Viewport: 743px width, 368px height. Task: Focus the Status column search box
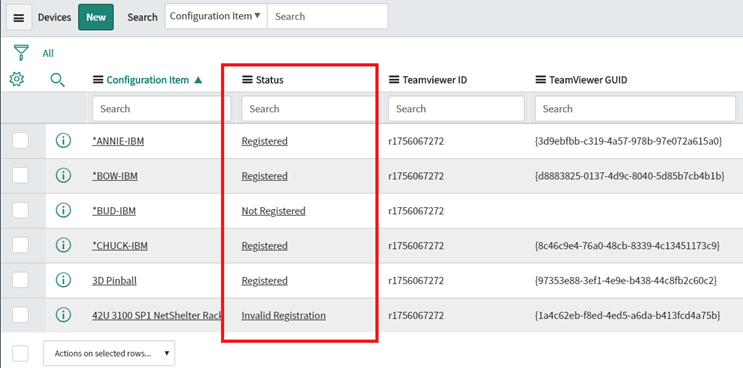pos(308,108)
